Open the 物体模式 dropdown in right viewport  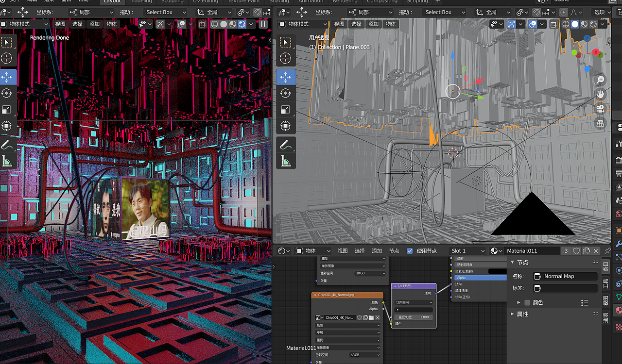302,24
